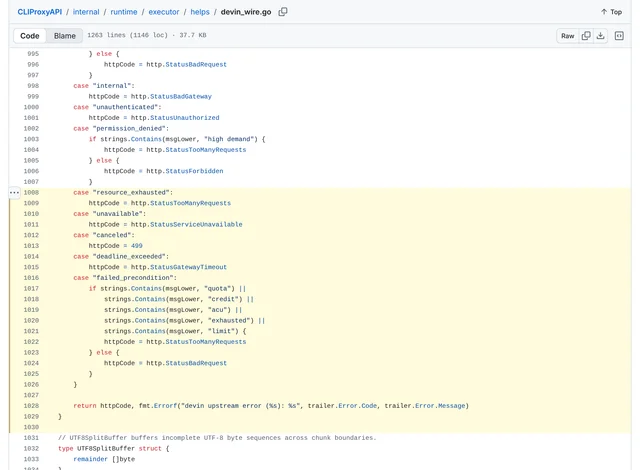
Task: Click StatusGatewayTimeout symbol on line 1015
Action: pyautogui.click(x=189, y=267)
